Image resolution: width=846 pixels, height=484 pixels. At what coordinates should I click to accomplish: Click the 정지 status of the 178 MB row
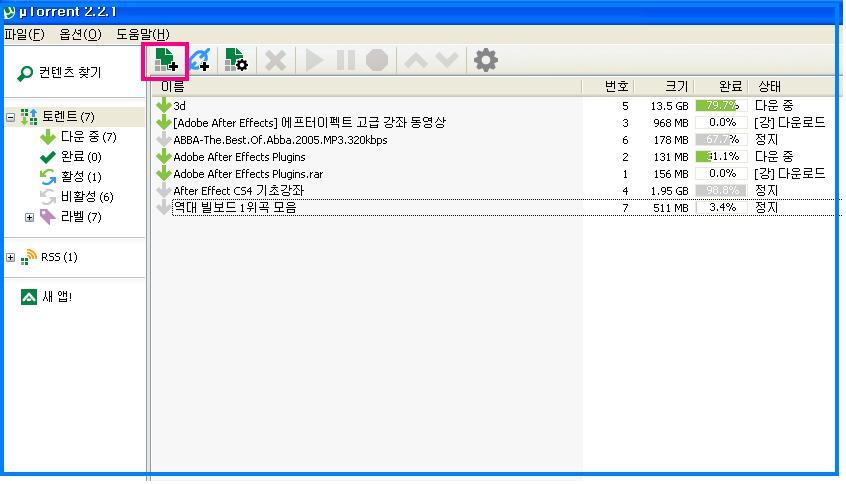click(x=766, y=139)
